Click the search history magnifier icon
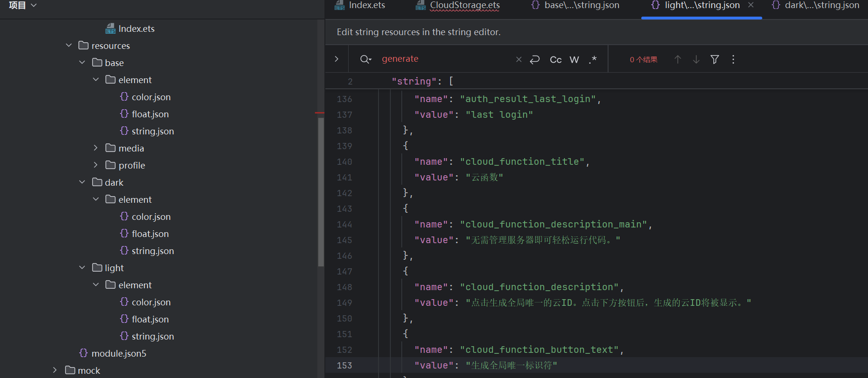The image size is (868, 378). coord(365,59)
